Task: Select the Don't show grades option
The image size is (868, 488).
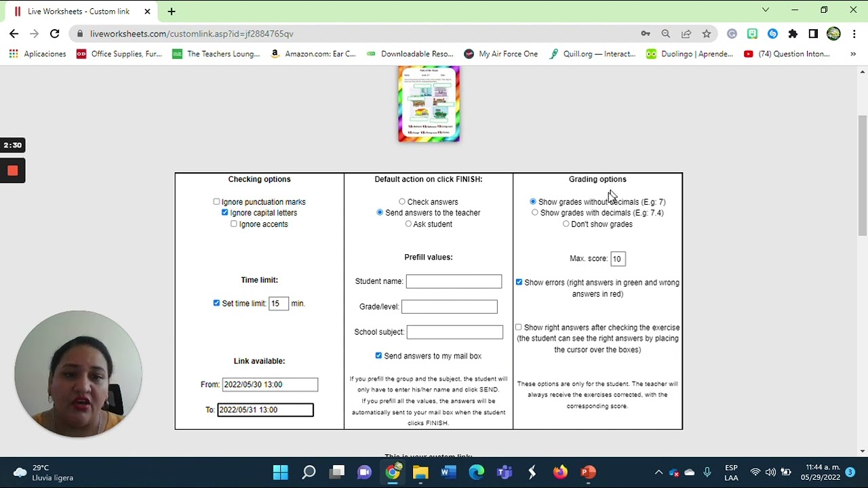Action: (566, 224)
